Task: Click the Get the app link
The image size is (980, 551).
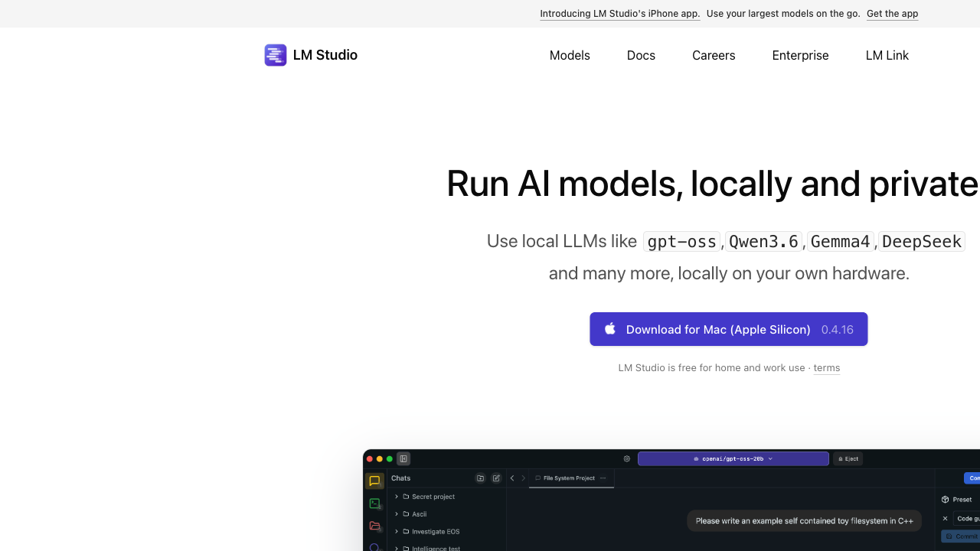Action: 893,14
